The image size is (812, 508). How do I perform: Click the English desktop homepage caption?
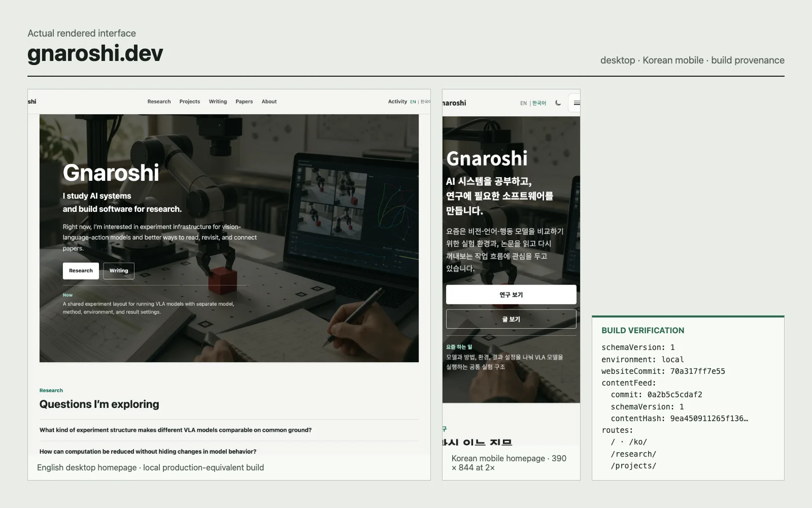tap(150, 467)
